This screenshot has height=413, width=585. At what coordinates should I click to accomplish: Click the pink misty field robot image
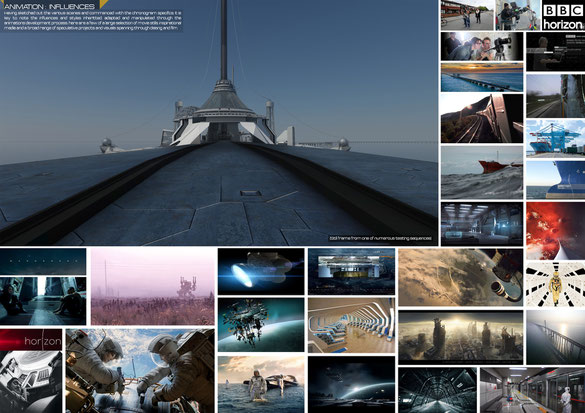point(153,287)
